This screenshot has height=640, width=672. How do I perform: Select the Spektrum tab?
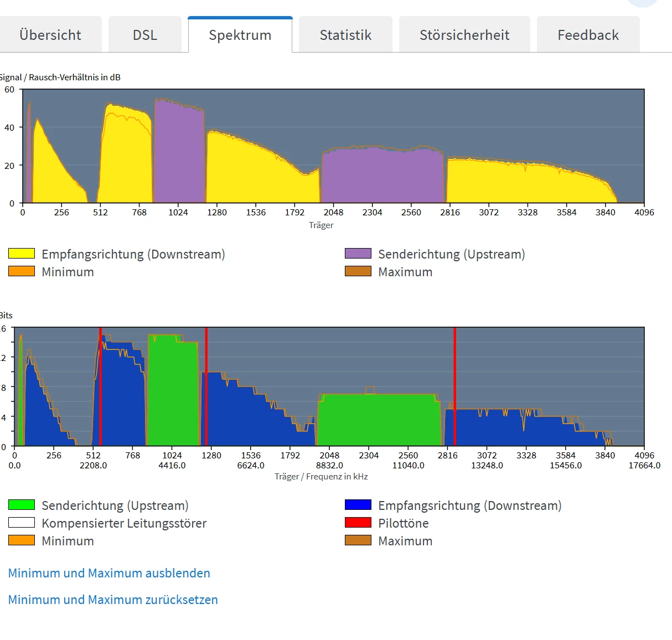(240, 35)
